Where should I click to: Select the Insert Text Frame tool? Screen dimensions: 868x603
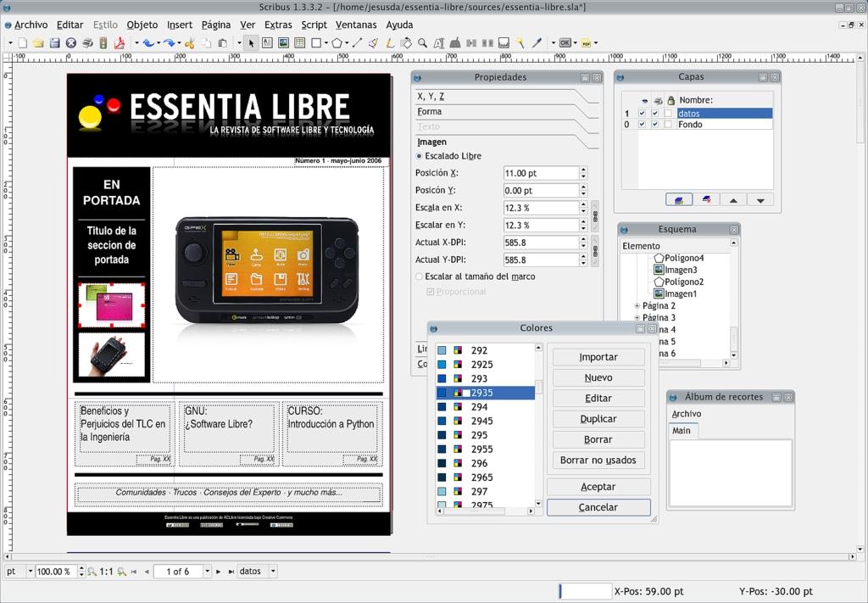(267, 42)
